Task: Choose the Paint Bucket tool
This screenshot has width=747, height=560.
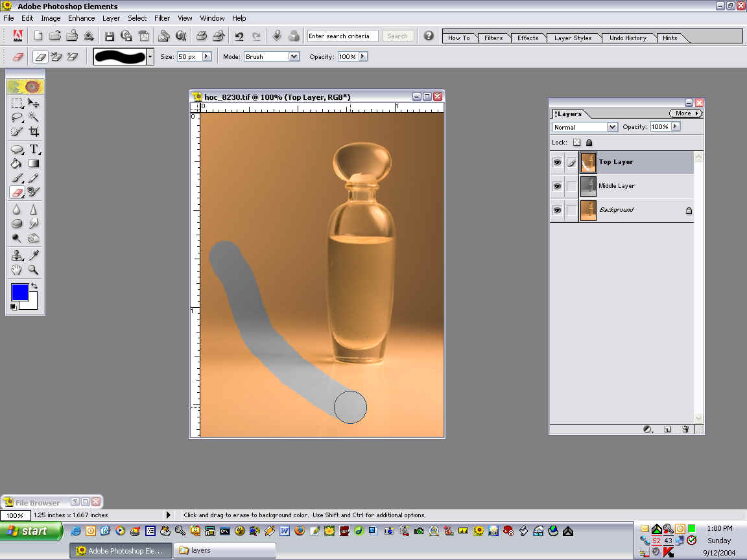Action: 17,164
